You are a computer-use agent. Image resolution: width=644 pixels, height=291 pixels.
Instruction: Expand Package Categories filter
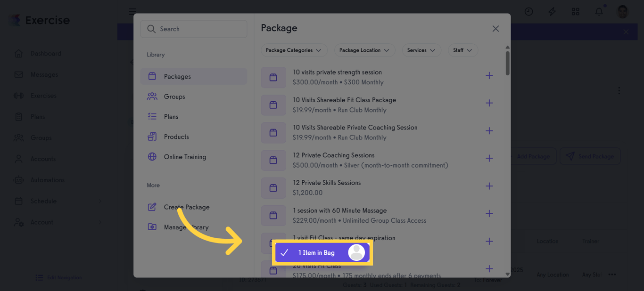tap(293, 50)
